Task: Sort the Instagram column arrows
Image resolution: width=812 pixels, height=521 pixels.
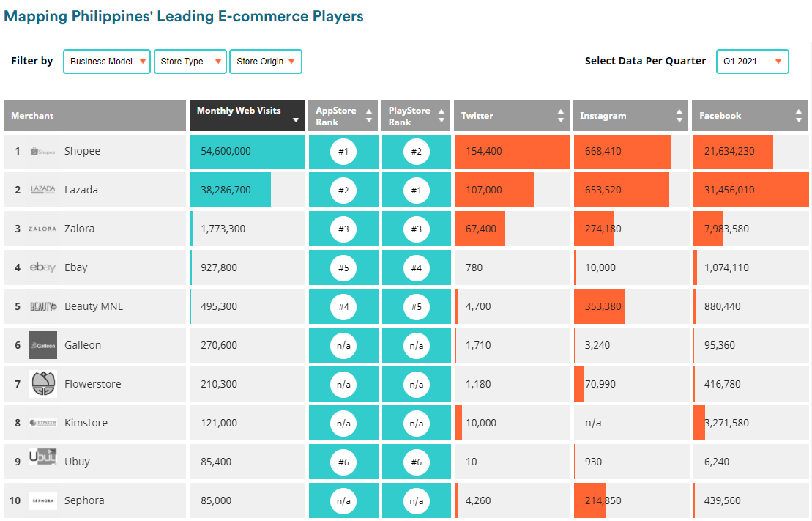Action: tap(679, 116)
